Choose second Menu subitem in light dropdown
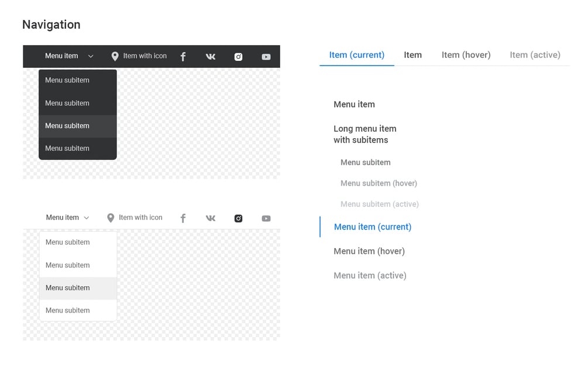 click(78, 266)
